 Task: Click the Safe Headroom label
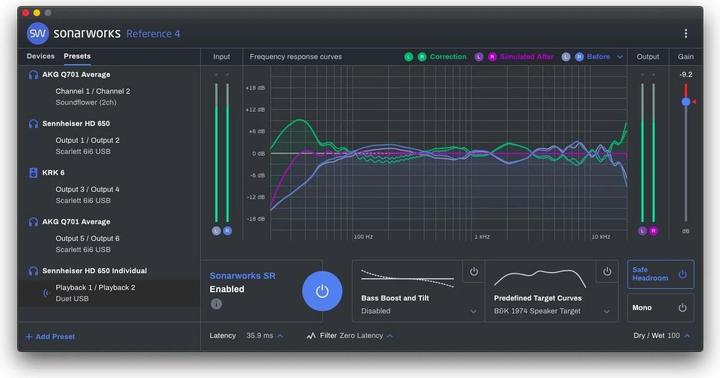650,274
